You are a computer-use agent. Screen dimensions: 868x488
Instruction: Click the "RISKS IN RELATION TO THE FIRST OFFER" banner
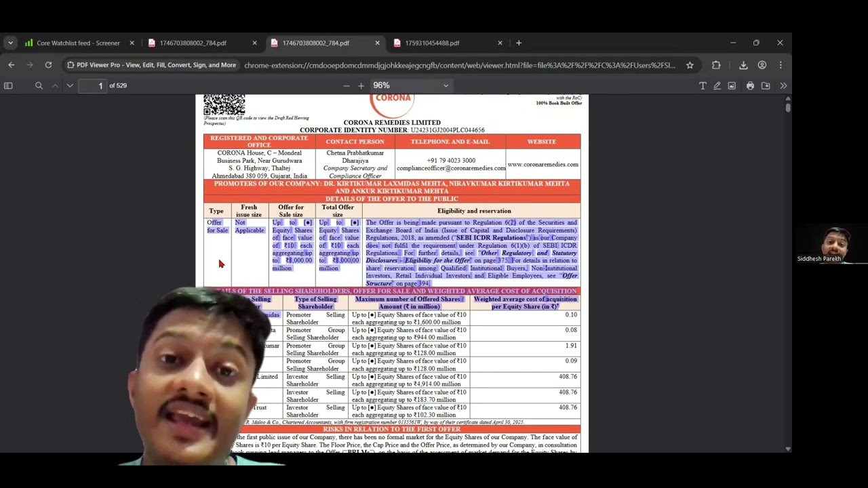(392, 429)
